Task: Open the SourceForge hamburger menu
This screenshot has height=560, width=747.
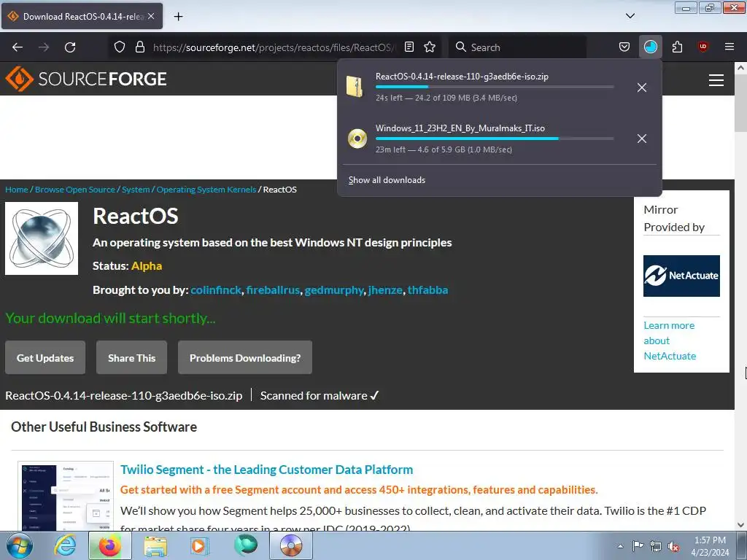Action: tap(716, 80)
